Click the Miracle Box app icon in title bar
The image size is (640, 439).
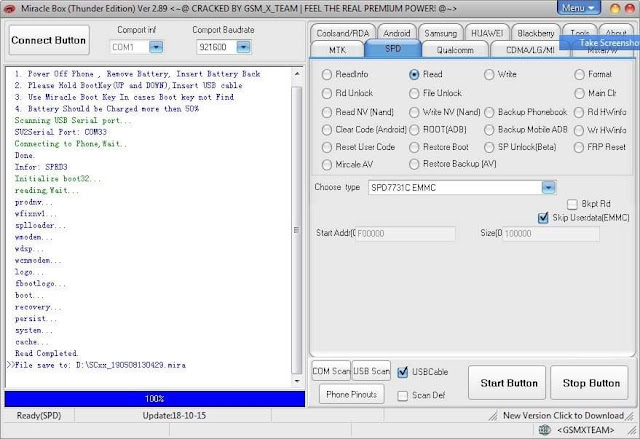pos(9,9)
